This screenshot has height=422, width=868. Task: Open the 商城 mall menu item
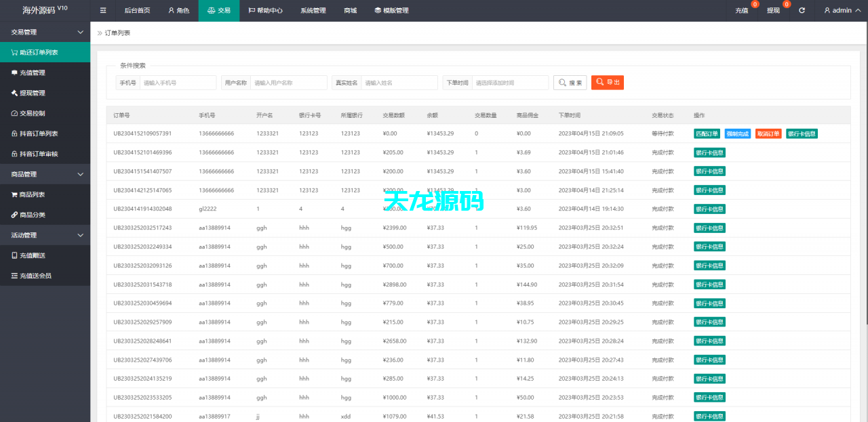(x=350, y=10)
